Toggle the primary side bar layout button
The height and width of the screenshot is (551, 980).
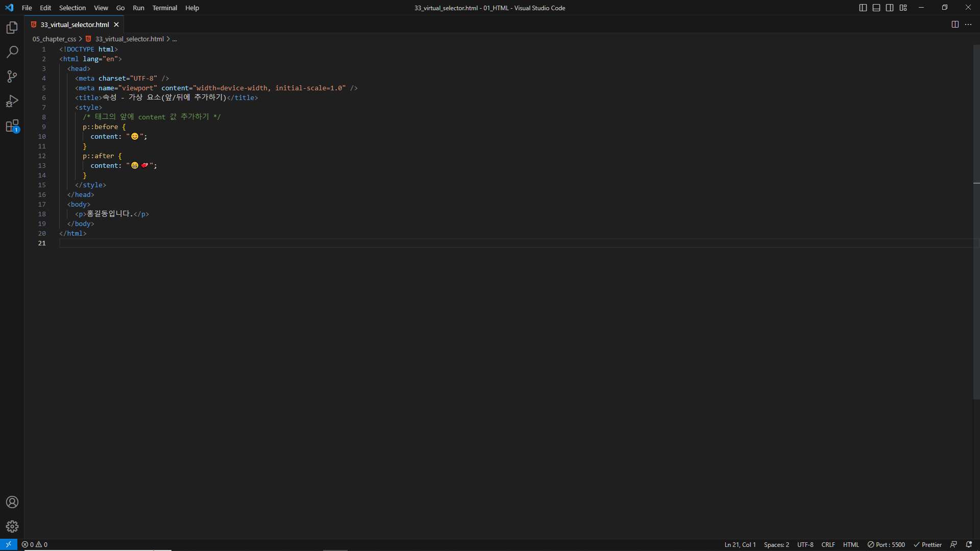(863, 8)
